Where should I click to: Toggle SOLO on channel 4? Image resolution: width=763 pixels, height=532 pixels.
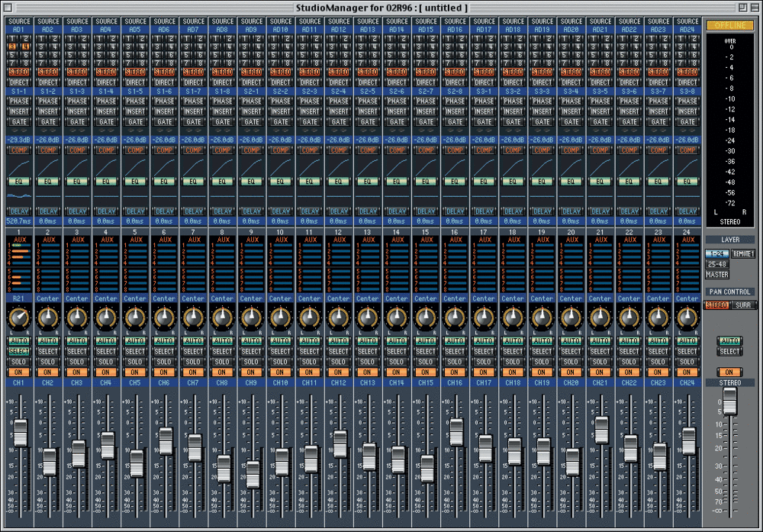point(105,361)
